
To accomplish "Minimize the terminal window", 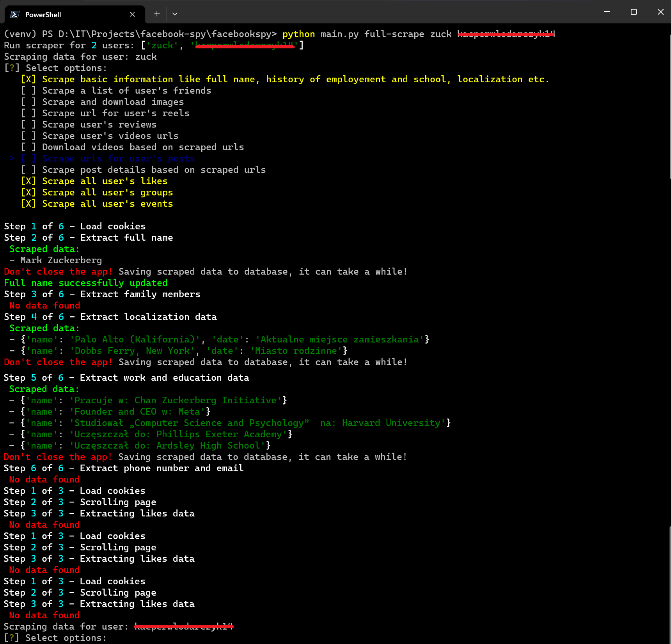I will 607,12.
